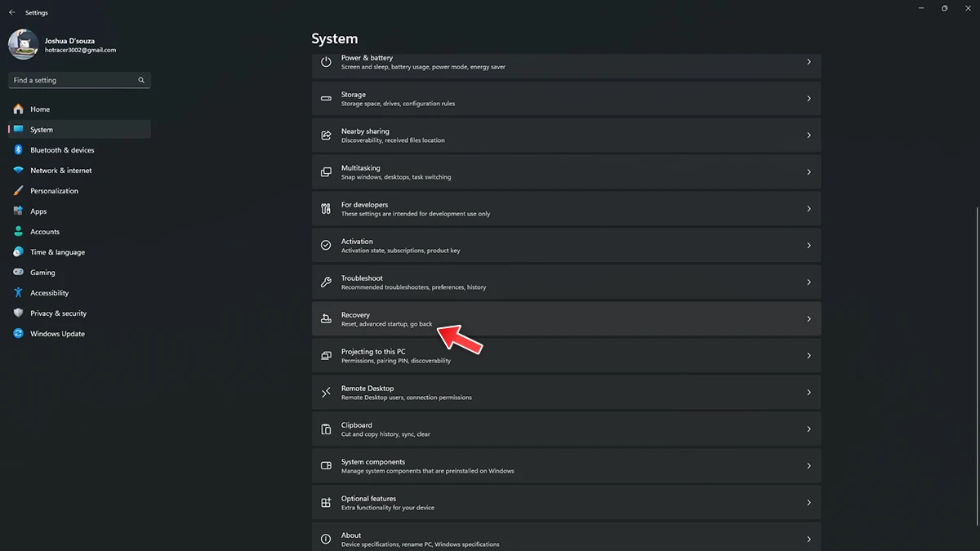Open Projecting to this PC chevron

(808, 355)
